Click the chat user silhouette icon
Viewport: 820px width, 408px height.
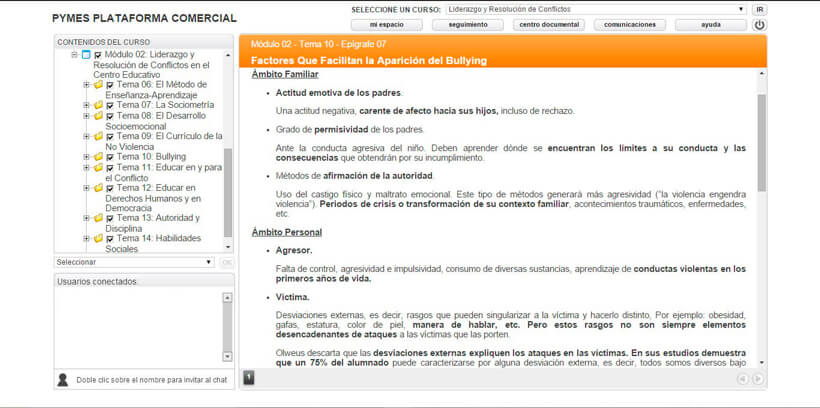coord(63,380)
